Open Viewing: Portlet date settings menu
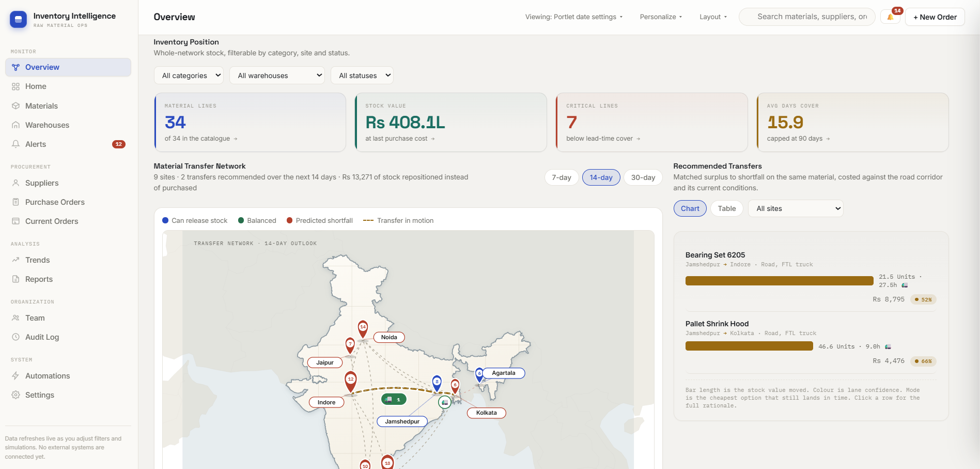 574,17
